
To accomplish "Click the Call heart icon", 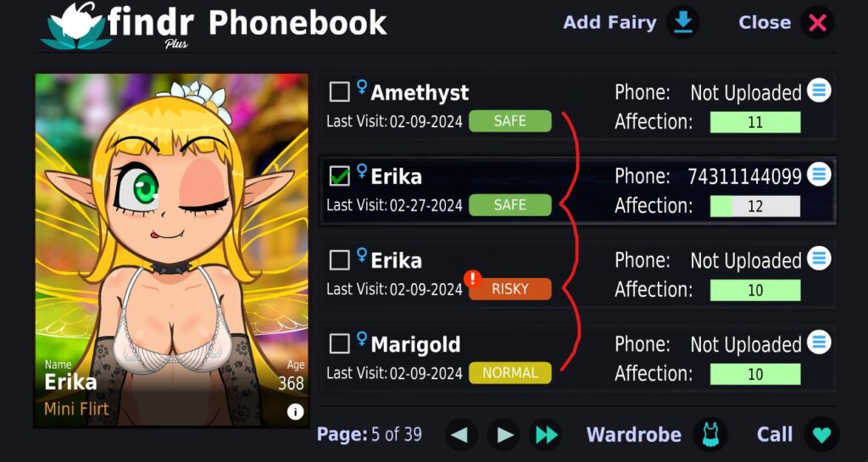I will coord(822,434).
